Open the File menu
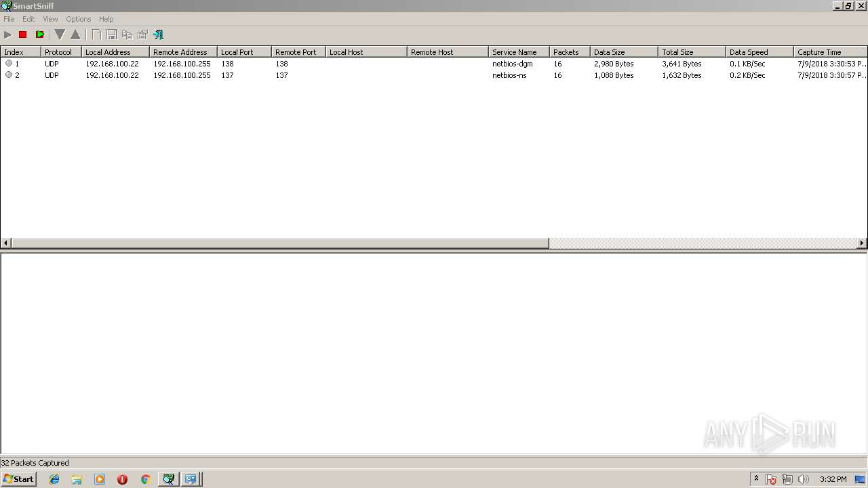The image size is (868, 488). pos(9,19)
